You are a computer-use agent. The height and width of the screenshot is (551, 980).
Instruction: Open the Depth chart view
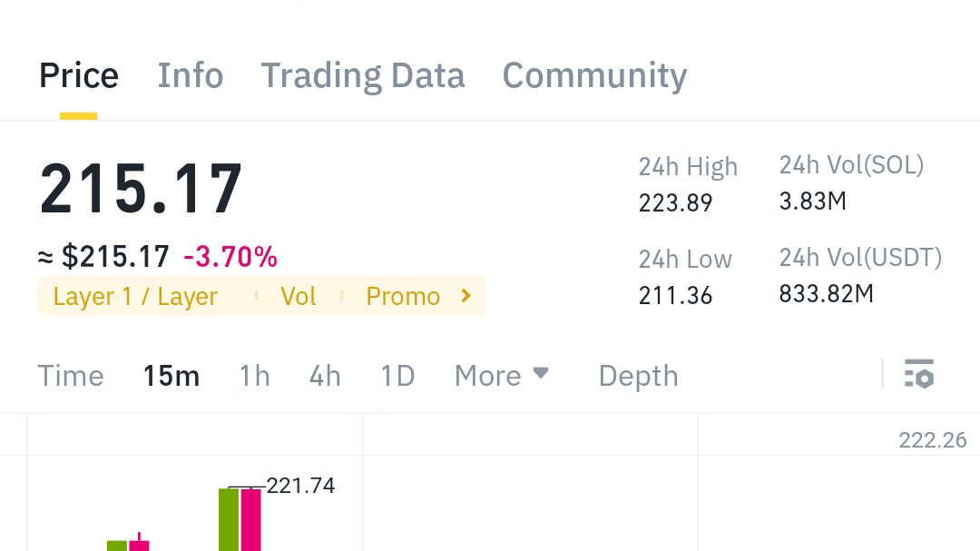pos(638,376)
